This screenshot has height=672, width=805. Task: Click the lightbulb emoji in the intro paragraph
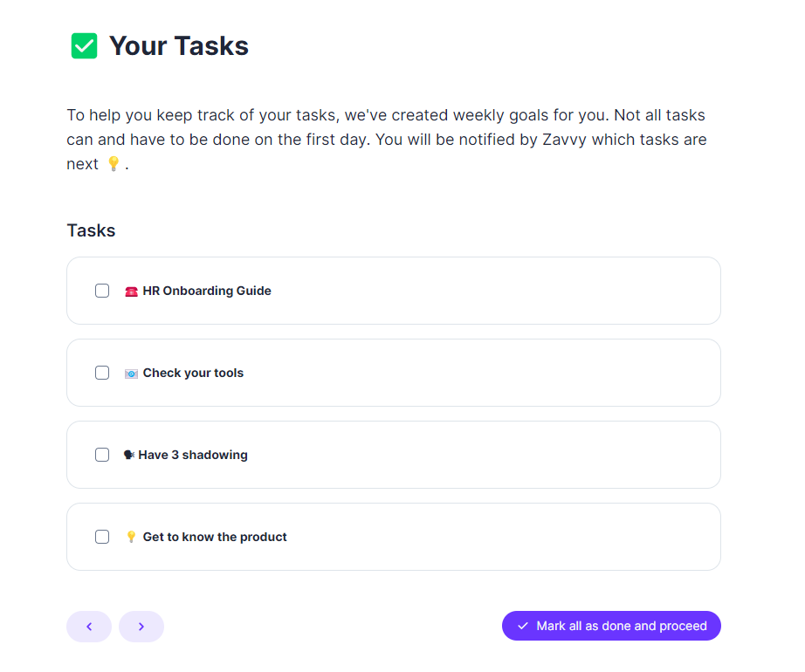click(x=114, y=163)
